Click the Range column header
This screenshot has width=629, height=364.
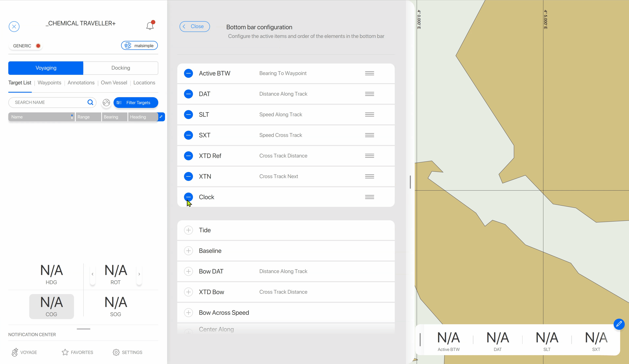click(88, 117)
